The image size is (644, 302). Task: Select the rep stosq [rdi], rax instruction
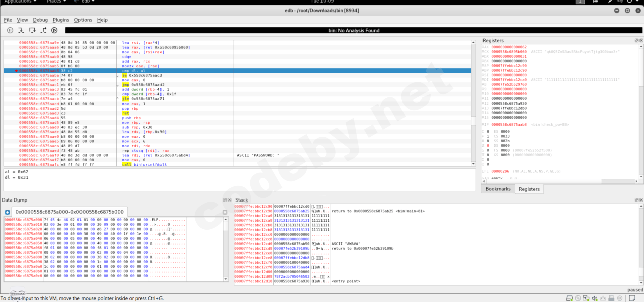(145, 151)
